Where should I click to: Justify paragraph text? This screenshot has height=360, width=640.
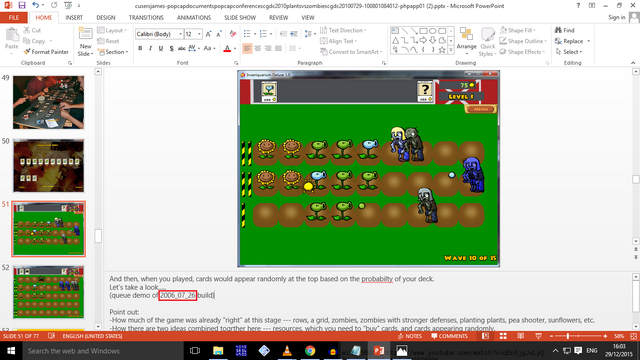[x=278, y=49]
